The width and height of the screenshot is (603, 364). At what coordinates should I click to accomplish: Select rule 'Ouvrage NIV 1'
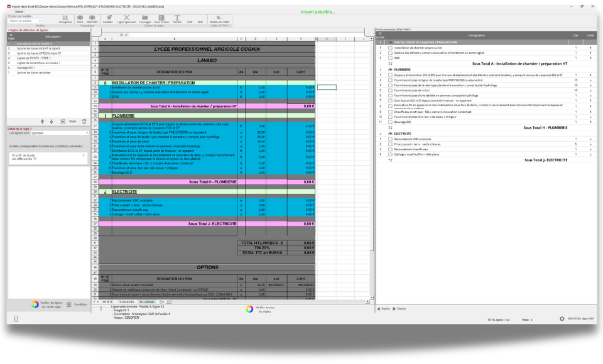(x=48, y=68)
